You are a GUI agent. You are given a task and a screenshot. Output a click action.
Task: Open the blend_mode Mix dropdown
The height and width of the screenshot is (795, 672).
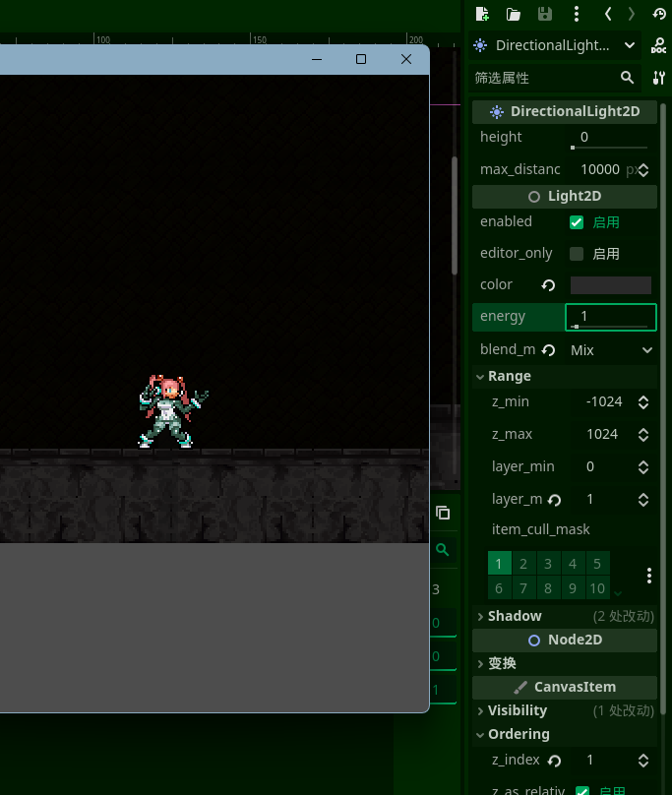pos(610,350)
